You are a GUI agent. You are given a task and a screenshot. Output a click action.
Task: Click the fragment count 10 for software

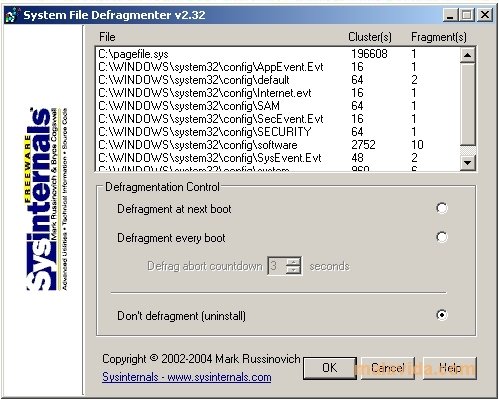(417, 145)
